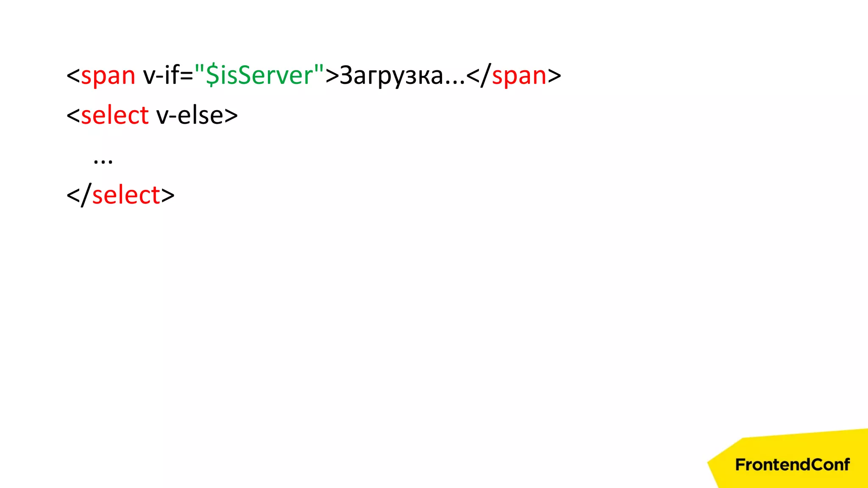Viewport: 868px width, 488px height.
Task: Click the slash before closing span
Action: pos(486,75)
